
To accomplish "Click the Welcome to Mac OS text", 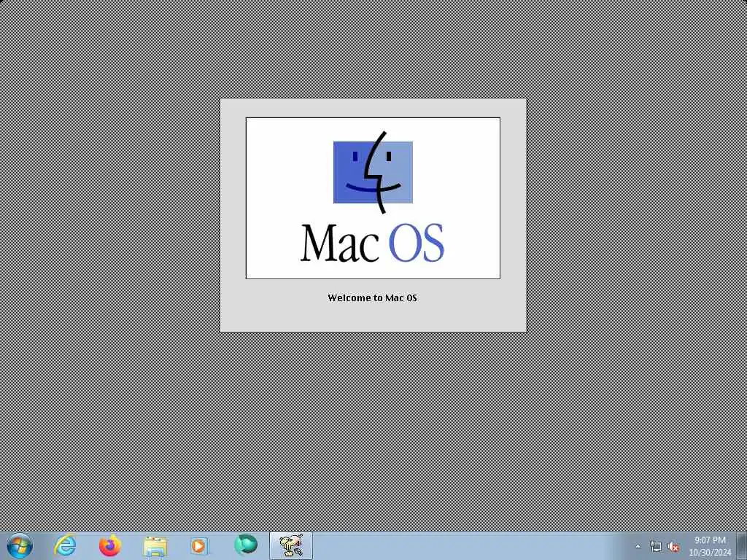I will (x=373, y=298).
